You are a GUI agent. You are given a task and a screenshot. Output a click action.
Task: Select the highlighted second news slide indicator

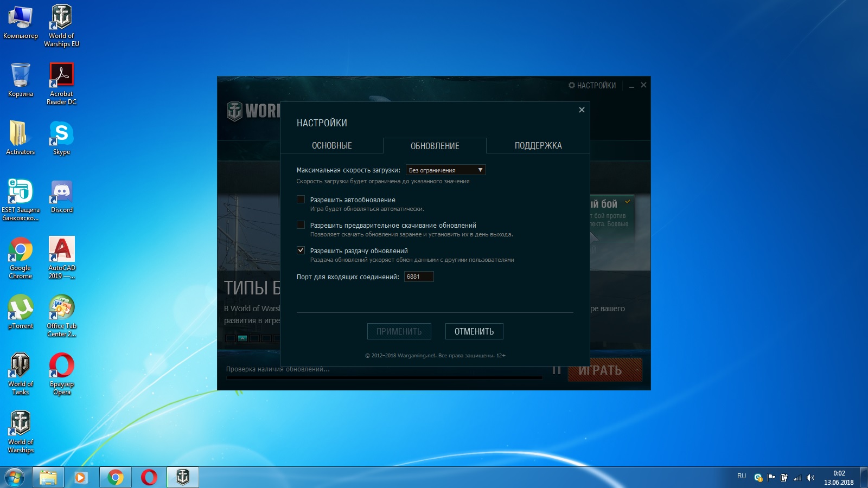[242, 338]
